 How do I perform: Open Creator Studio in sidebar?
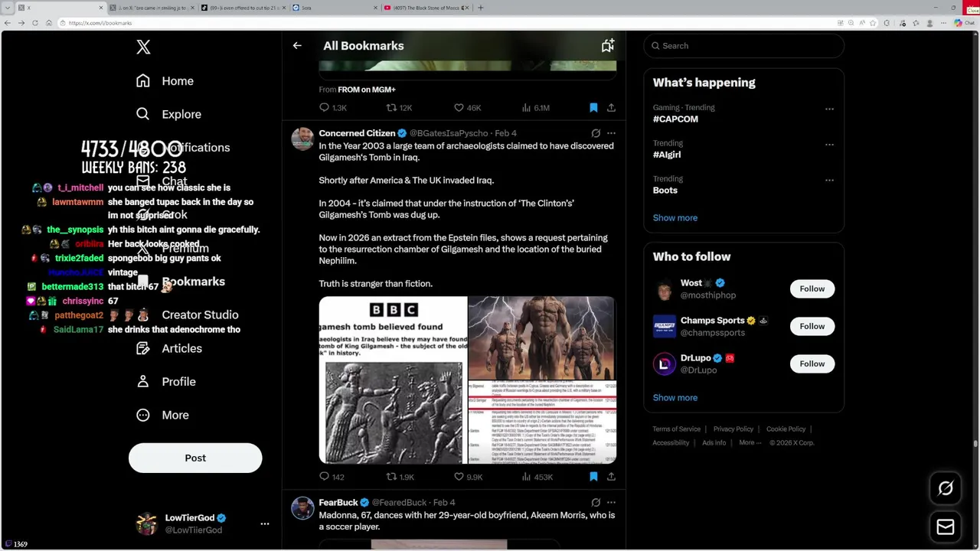(x=200, y=315)
